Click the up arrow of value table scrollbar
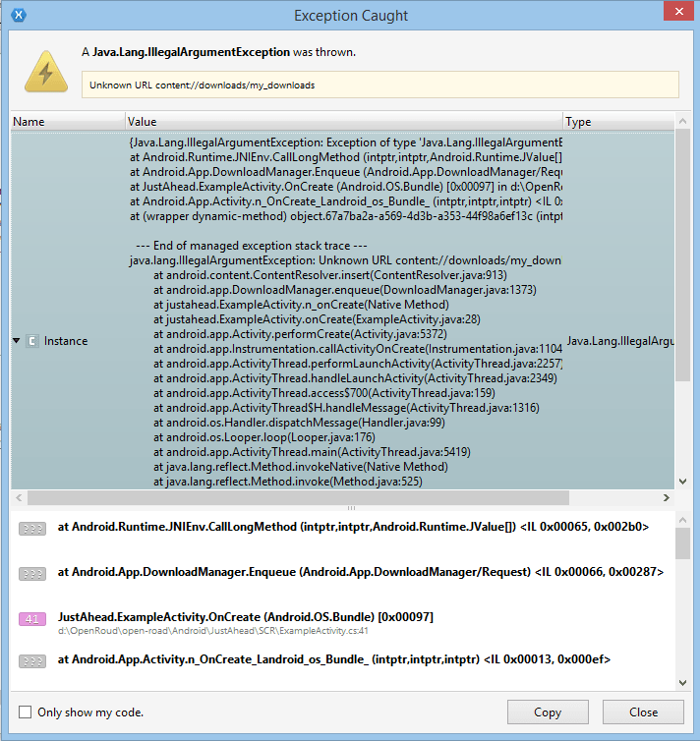The image size is (700, 741). point(682,122)
